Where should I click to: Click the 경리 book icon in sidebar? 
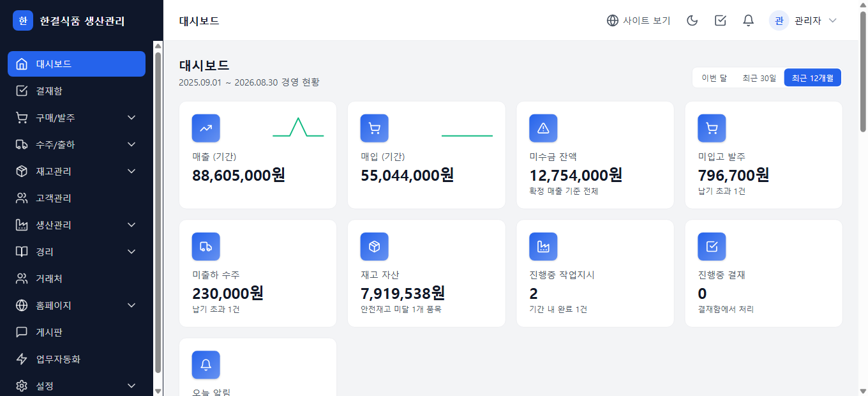[22, 252]
